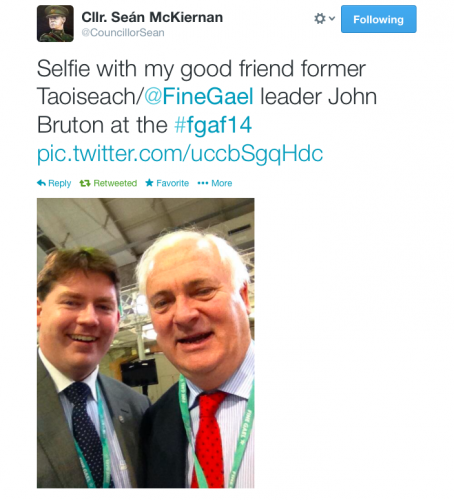The width and height of the screenshot is (454, 500).
Task: Click the green retweet arrows icon
Action: click(x=85, y=183)
